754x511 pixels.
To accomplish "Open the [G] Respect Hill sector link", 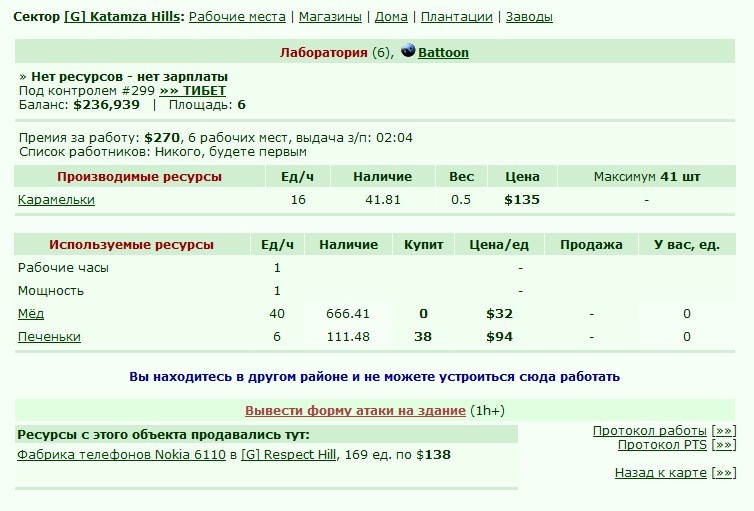I will (289, 454).
